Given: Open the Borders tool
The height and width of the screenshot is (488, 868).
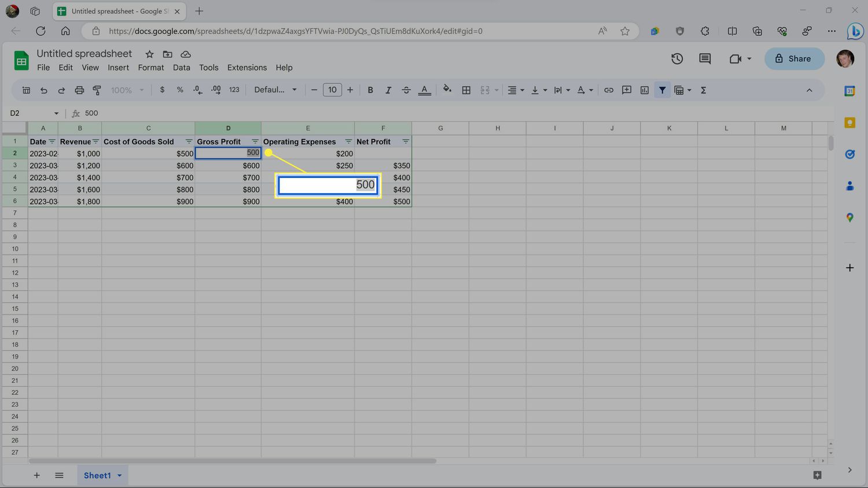Looking at the screenshot, I should (x=466, y=90).
